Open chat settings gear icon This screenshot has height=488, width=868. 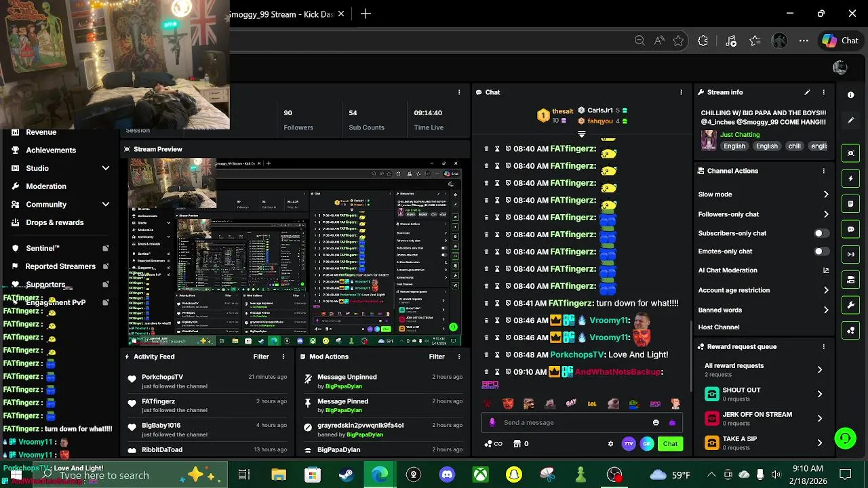[x=610, y=444]
